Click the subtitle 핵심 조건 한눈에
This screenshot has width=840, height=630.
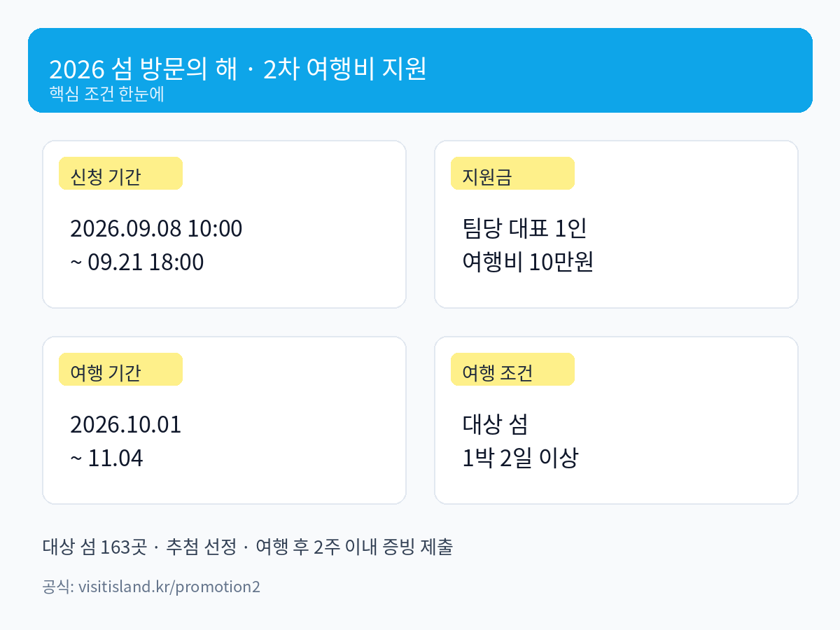[x=106, y=94]
